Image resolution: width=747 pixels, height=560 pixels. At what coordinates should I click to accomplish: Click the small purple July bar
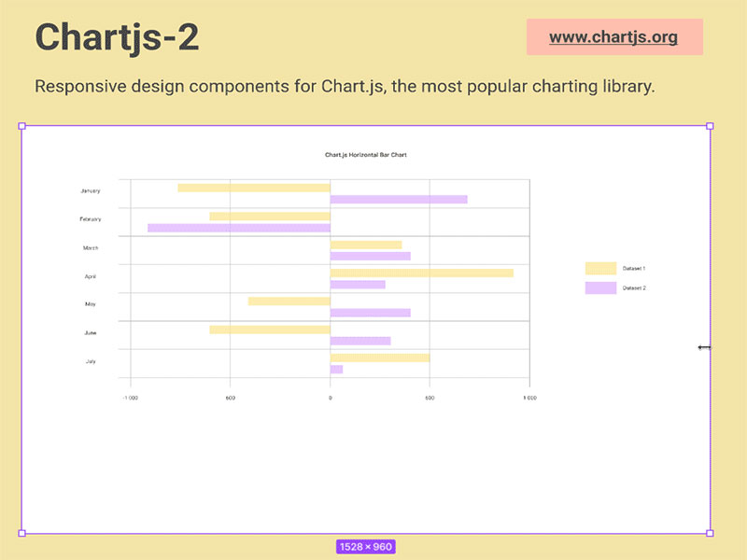[x=336, y=370]
